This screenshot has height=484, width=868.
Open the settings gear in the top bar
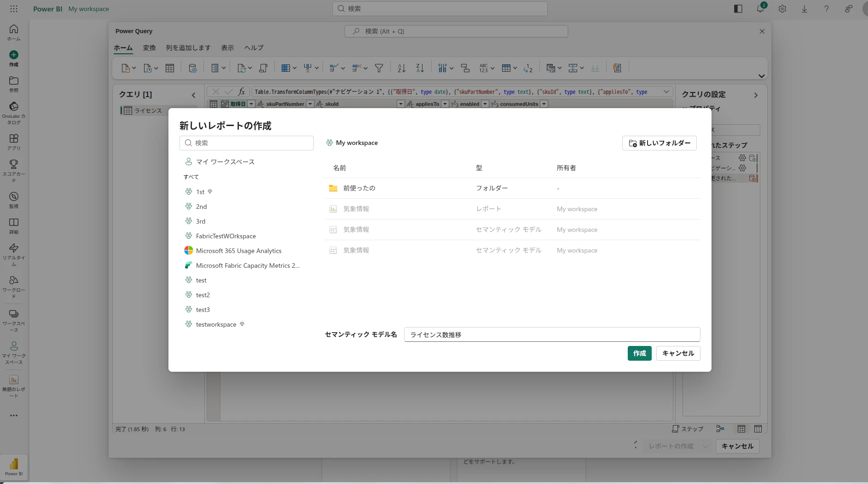pos(782,9)
